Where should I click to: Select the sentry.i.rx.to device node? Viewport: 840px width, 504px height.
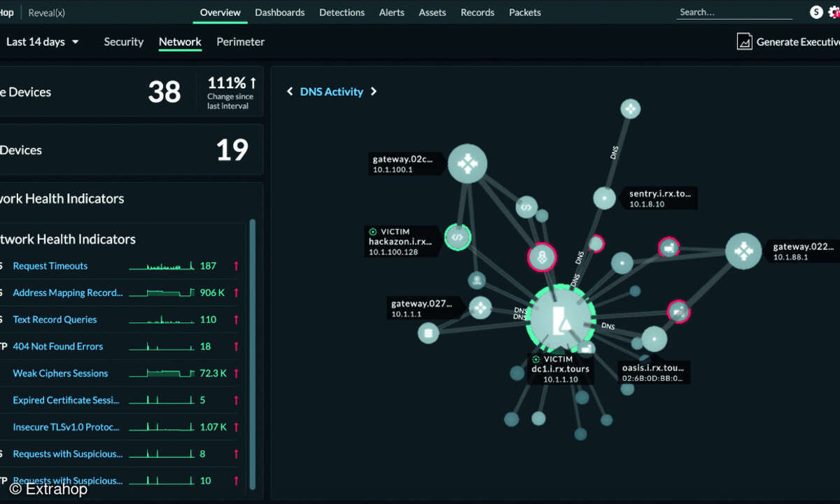tap(605, 198)
